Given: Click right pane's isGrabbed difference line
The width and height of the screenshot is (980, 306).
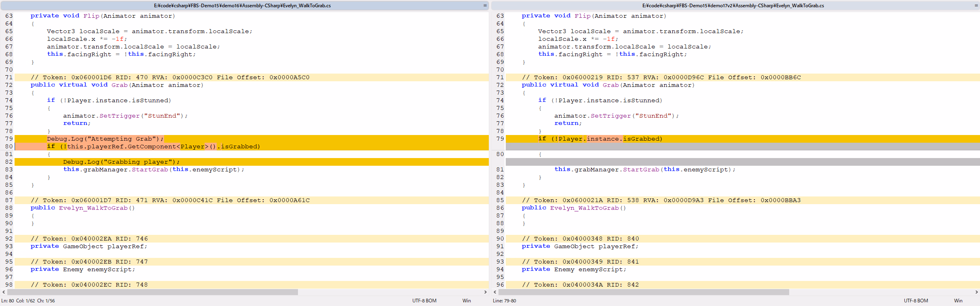Looking at the screenshot, I should (600, 139).
